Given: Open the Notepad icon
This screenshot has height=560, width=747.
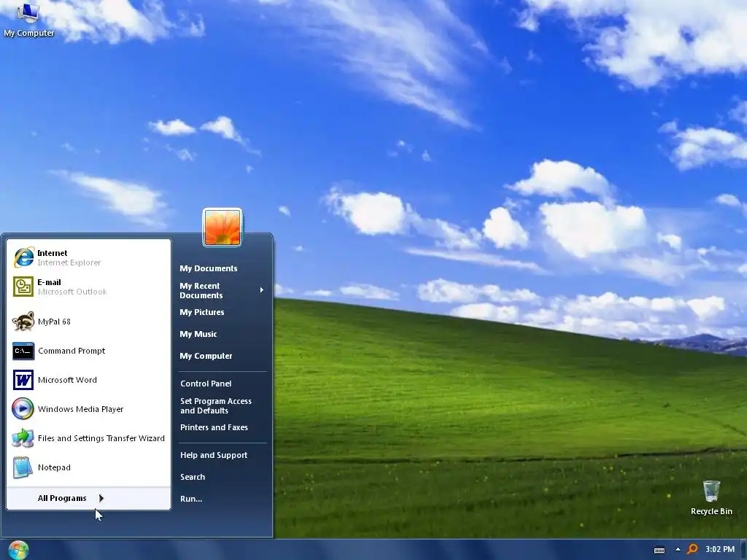Looking at the screenshot, I should [23, 467].
